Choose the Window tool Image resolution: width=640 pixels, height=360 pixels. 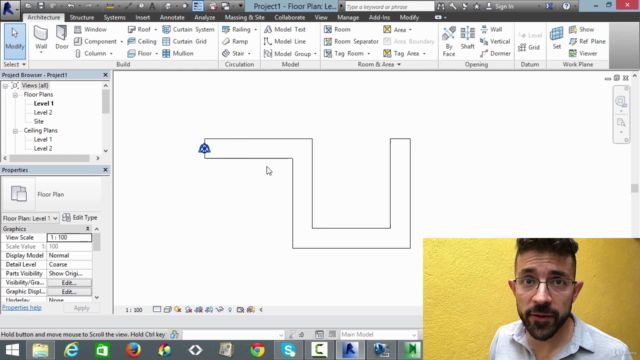coord(90,29)
